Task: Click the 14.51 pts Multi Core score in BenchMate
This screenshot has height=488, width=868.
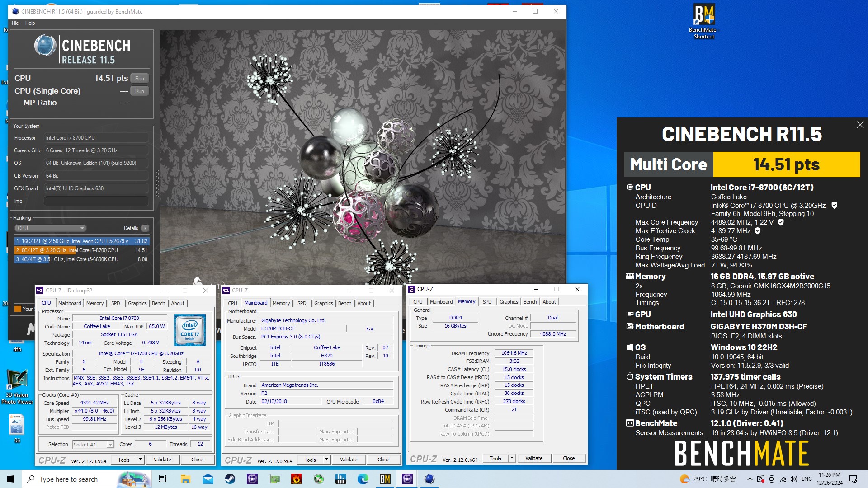Action: point(786,164)
